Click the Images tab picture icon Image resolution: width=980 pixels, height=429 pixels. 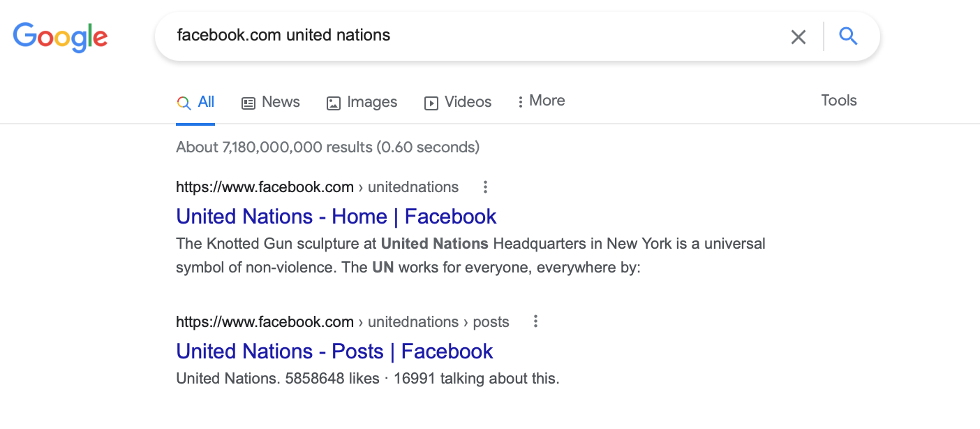334,103
